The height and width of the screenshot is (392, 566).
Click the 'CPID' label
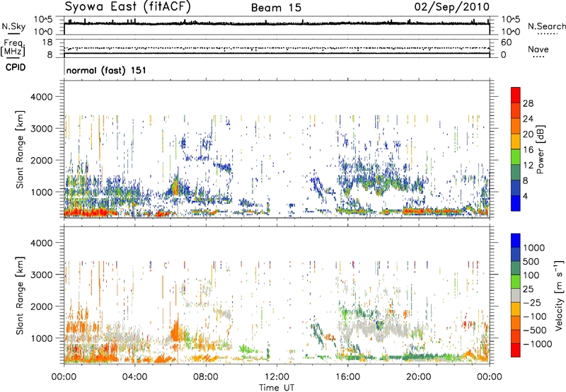[16, 67]
